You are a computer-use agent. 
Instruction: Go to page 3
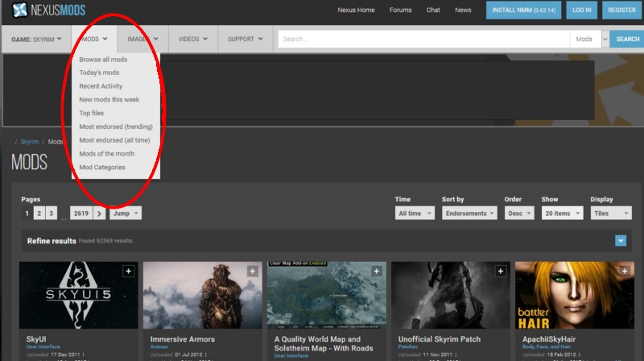pyautogui.click(x=51, y=214)
